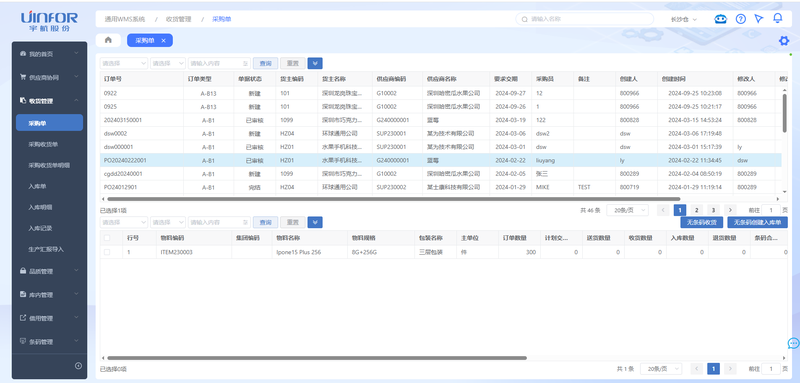The width and height of the screenshot is (800, 383).
Task: Open the second 请选择 dropdown in lower filter
Action: pyautogui.click(x=168, y=222)
